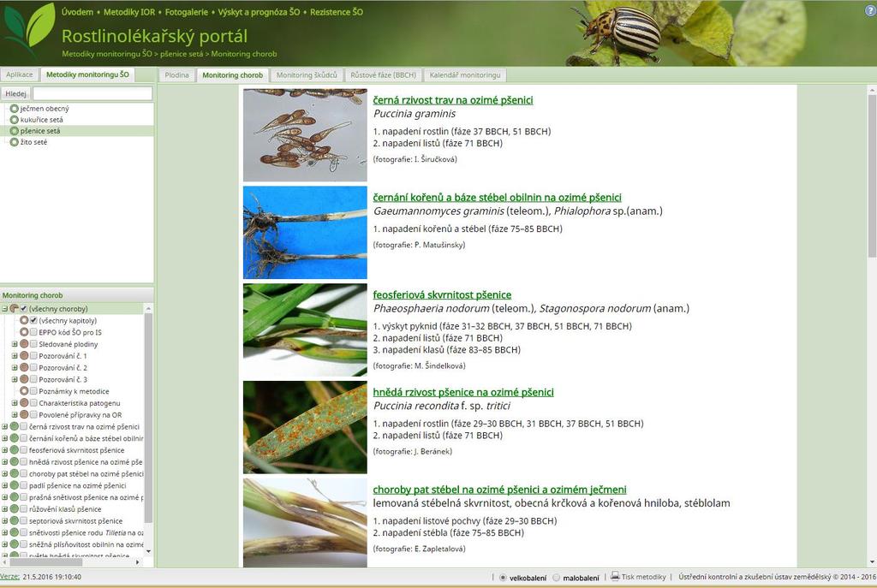Check the EPPO kód ŠO pro IS checkbox

(33, 332)
